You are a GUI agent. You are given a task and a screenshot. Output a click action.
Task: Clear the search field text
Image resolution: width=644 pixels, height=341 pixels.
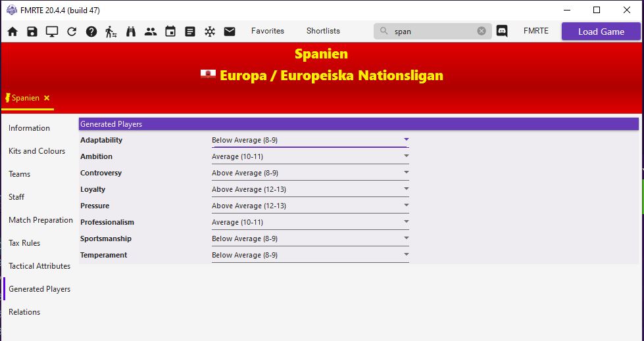[482, 31]
